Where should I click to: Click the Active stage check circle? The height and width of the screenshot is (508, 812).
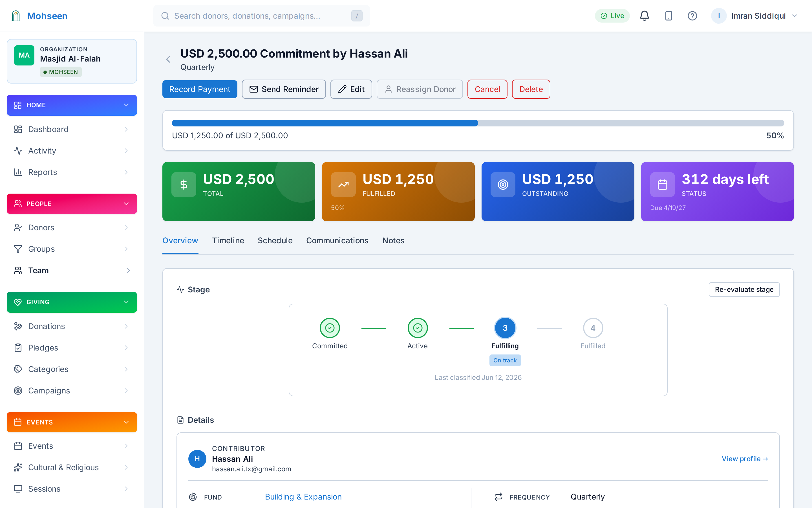417,328
